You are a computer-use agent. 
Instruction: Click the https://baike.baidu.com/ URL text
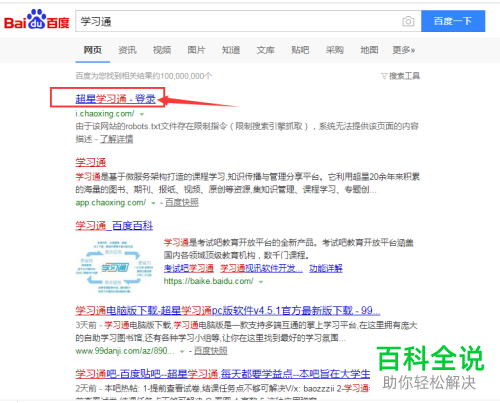[208, 281]
